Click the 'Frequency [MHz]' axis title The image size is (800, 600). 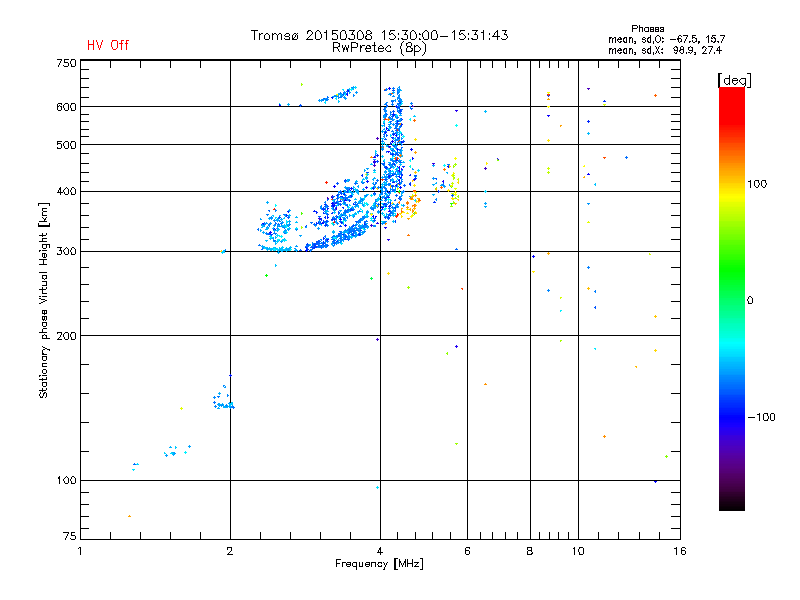pos(379,564)
